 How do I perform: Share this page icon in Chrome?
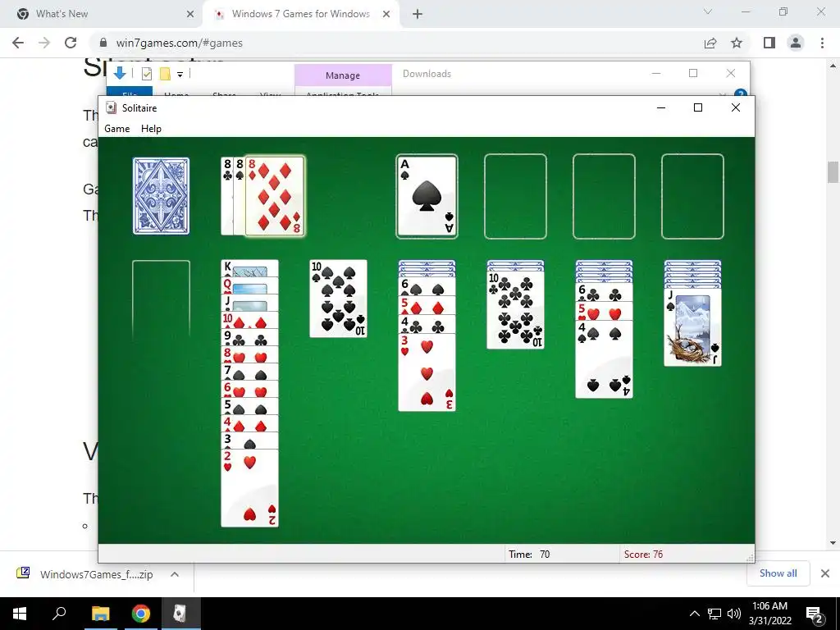click(710, 43)
